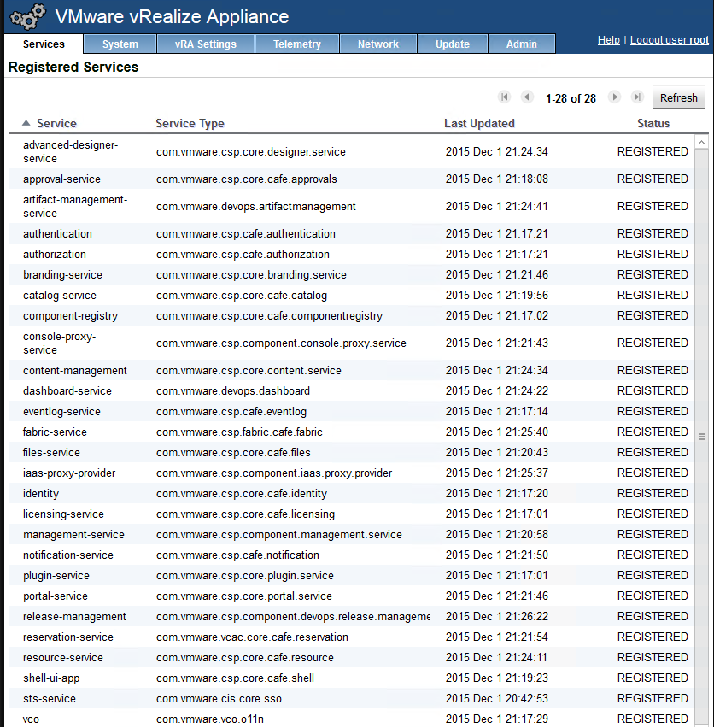Refresh the registered services list
The width and height of the screenshot is (714, 728).
tap(679, 97)
